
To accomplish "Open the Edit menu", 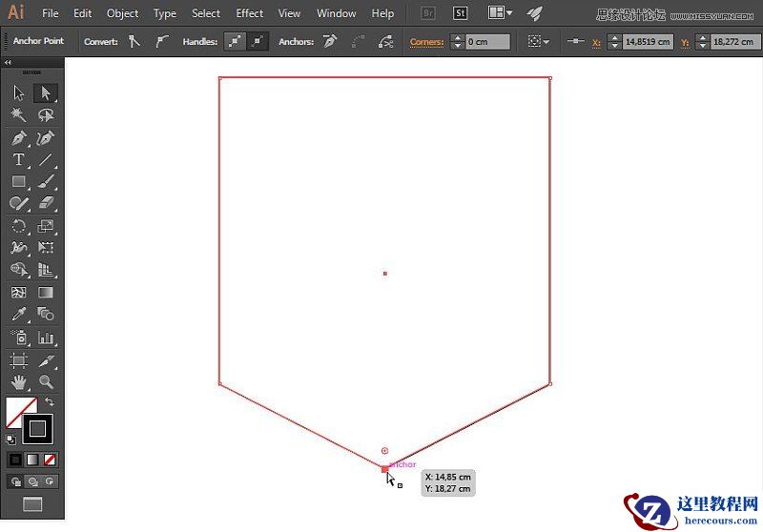I will coord(82,13).
